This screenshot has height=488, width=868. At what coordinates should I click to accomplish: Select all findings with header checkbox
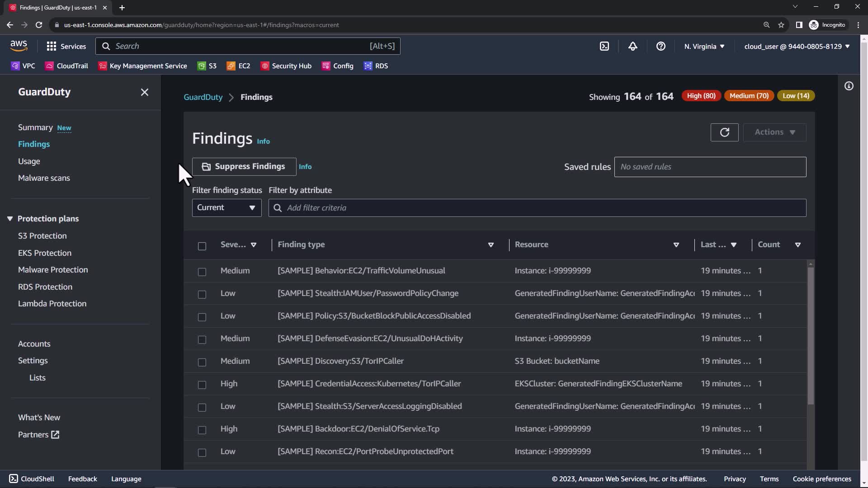(202, 246)
